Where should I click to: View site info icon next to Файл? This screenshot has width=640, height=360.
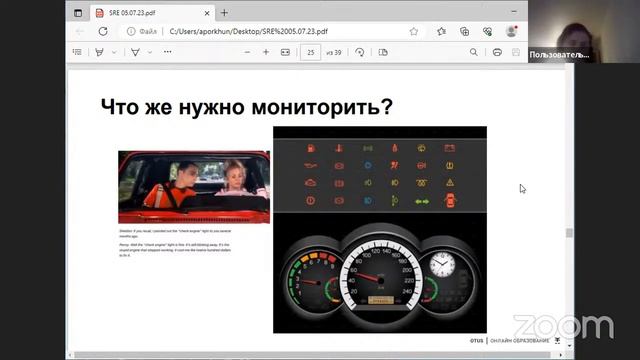pyautogui.click(x=131, y=31)
